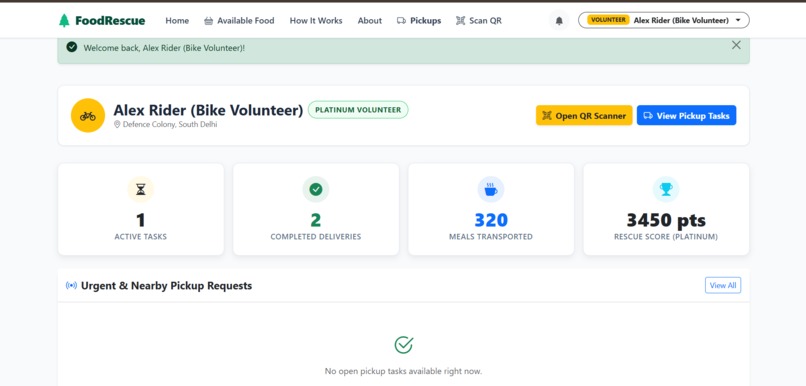Image resolution: width=806 pixels, height=386 pixels.
Task: Click the Open QR Scanner button
Action: click(584, 116)
